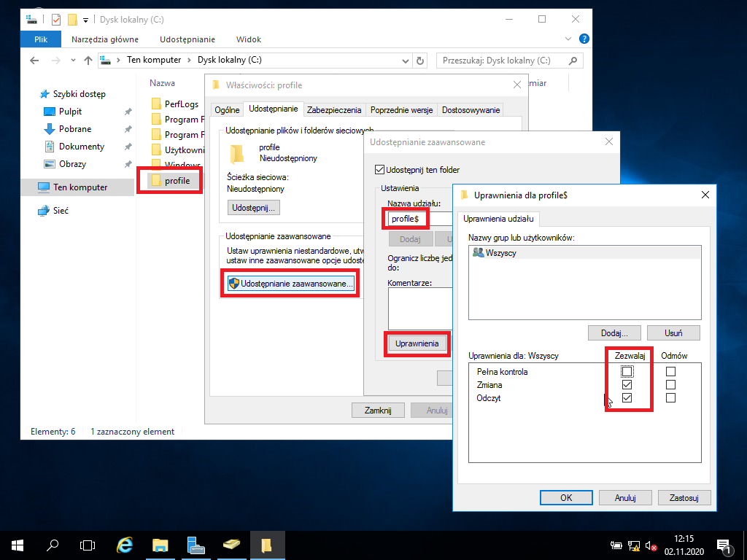747x560 pixels.
Task: Open the Widok ribbon tab
Action: point(249,39)
